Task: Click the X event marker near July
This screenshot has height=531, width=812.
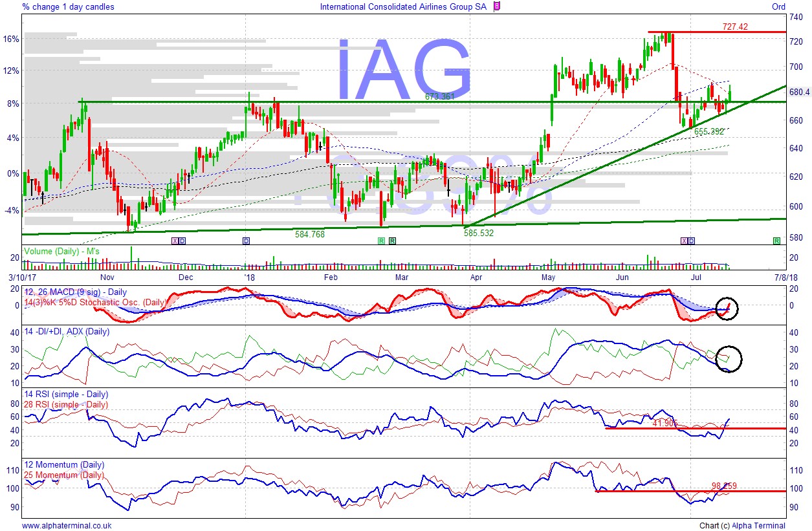Action: [683, 241]
